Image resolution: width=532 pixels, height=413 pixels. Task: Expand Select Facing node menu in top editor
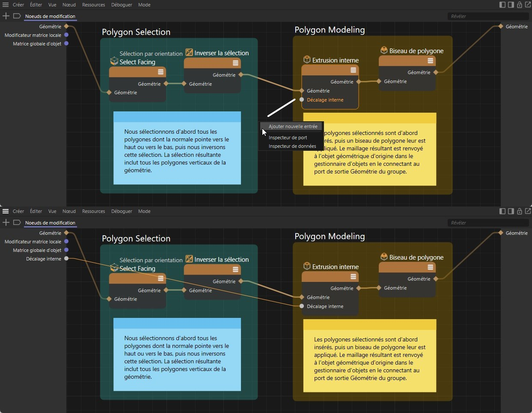(160, 72)
